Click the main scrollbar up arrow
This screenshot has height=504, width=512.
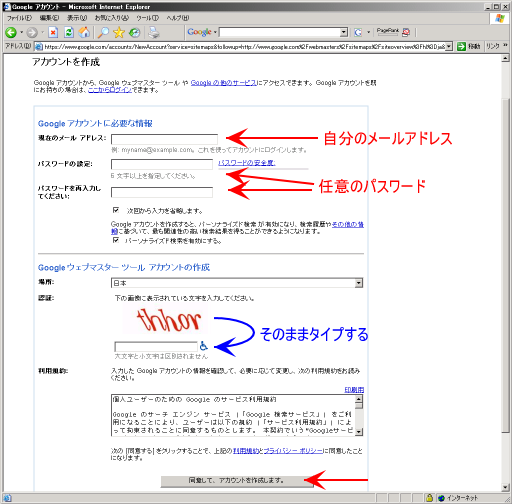(505, 58)
